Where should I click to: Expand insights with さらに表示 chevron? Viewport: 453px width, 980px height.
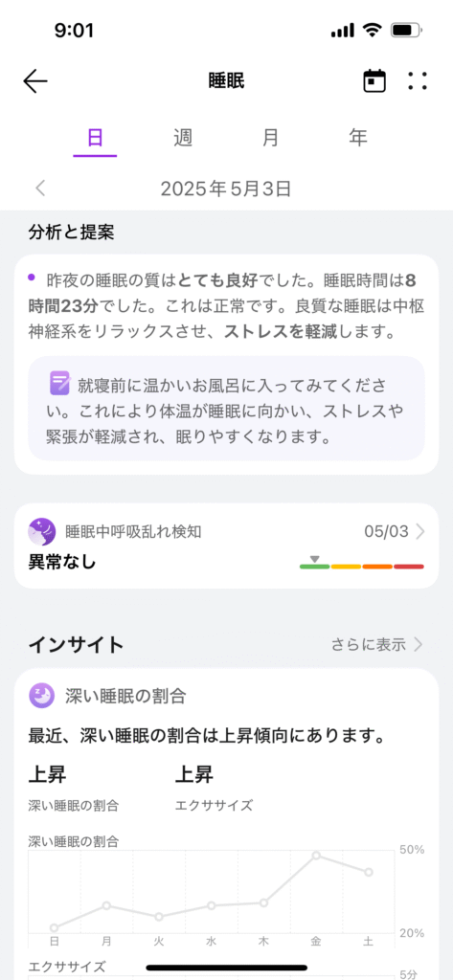[419, 644]
